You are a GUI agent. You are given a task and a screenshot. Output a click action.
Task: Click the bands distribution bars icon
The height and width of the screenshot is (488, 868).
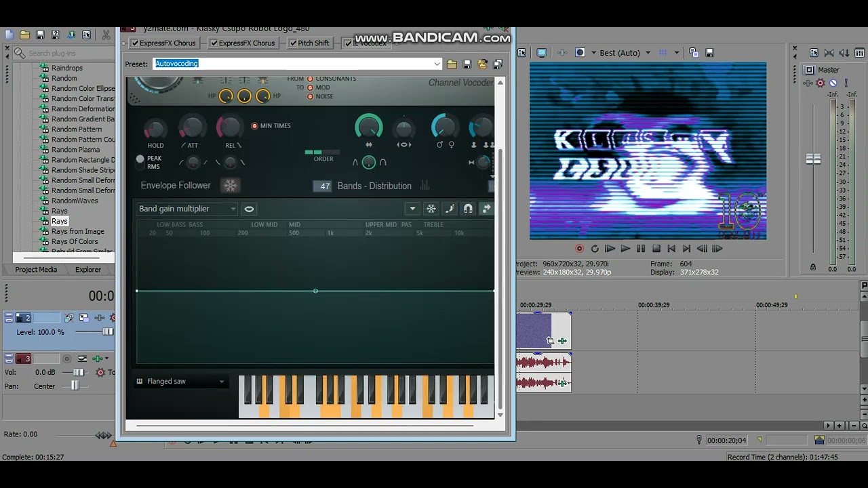tap(426, 186)
